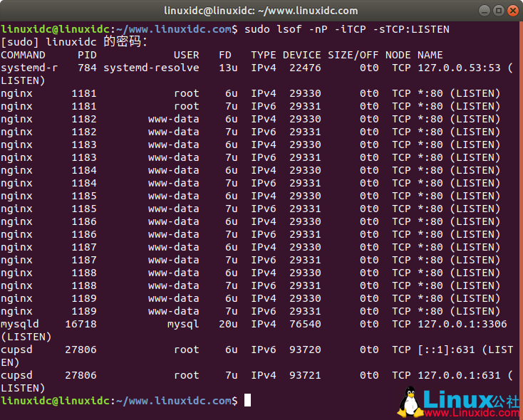Click device number 93720 in the cupsd row

coord(305,350)
